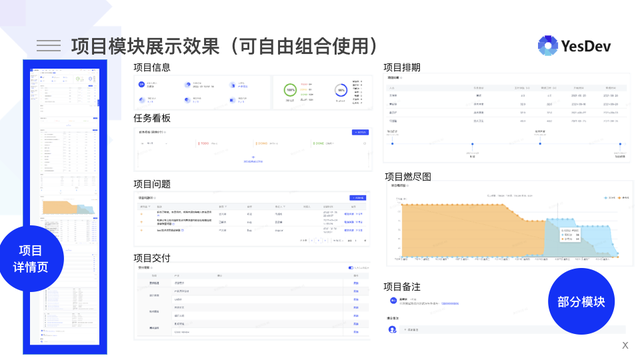The height and width of the screenshot is (360, 640).
Task: Click the blue link in the 项目备注 comment
Action: [450, 304]
